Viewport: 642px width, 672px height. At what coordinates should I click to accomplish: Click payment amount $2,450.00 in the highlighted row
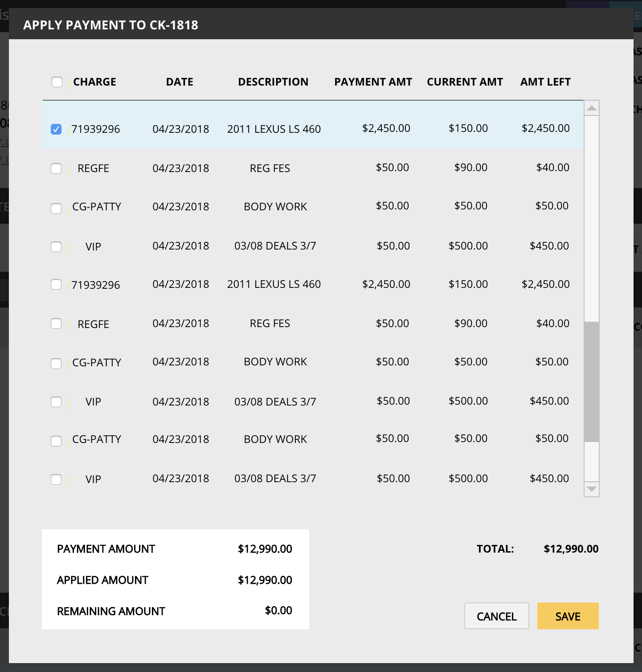[386, 128]
